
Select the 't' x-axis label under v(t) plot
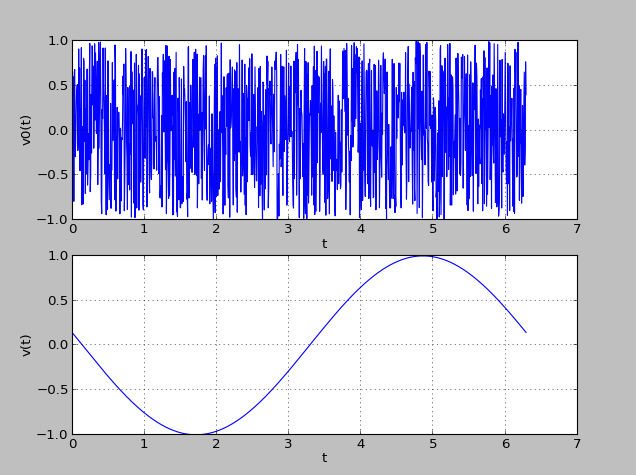pos(324,458)
